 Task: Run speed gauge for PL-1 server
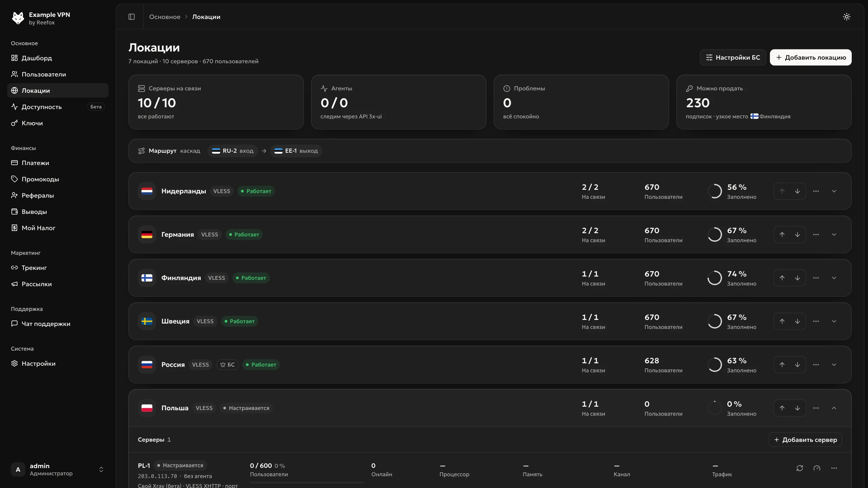click(817, 468)
